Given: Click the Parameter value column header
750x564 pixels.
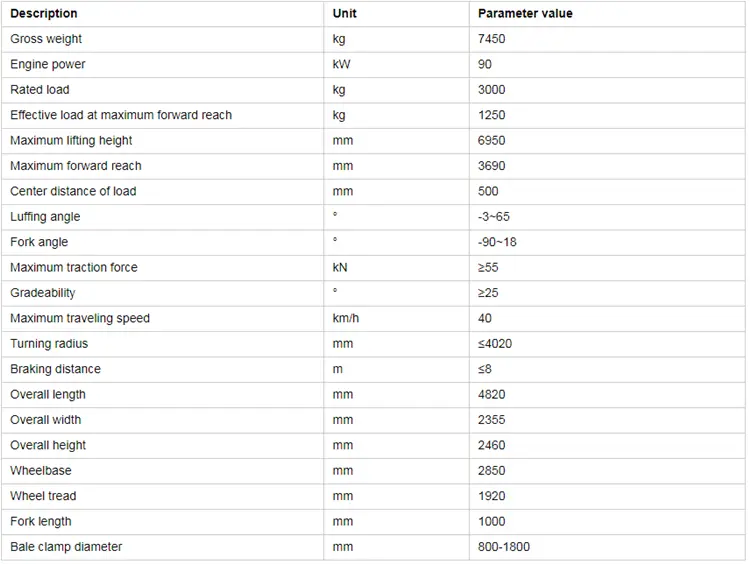Looking at the screenshot, I should 525,14.
